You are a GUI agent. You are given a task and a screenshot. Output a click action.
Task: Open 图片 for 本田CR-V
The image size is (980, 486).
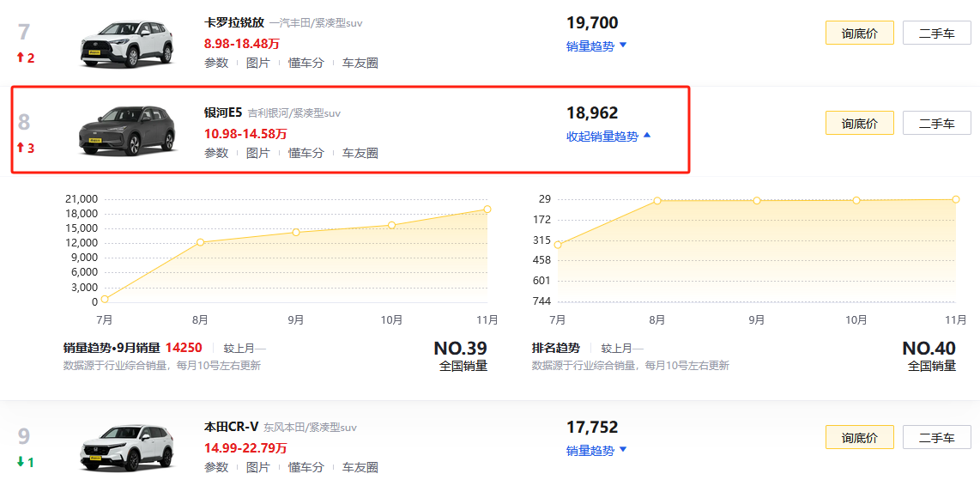pos(258,467)
